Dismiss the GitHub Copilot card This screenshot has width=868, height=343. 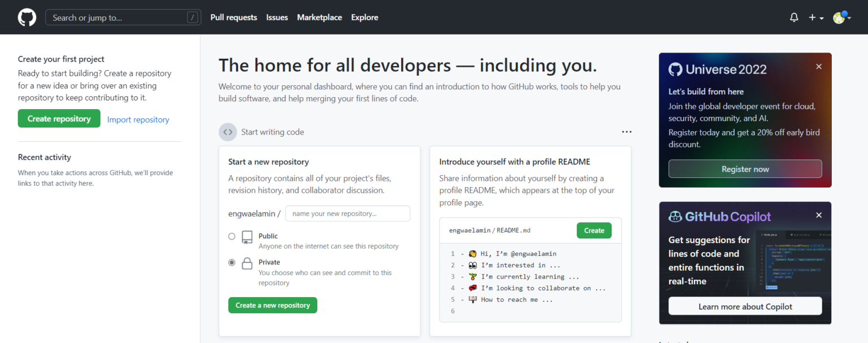click(818, 215)
